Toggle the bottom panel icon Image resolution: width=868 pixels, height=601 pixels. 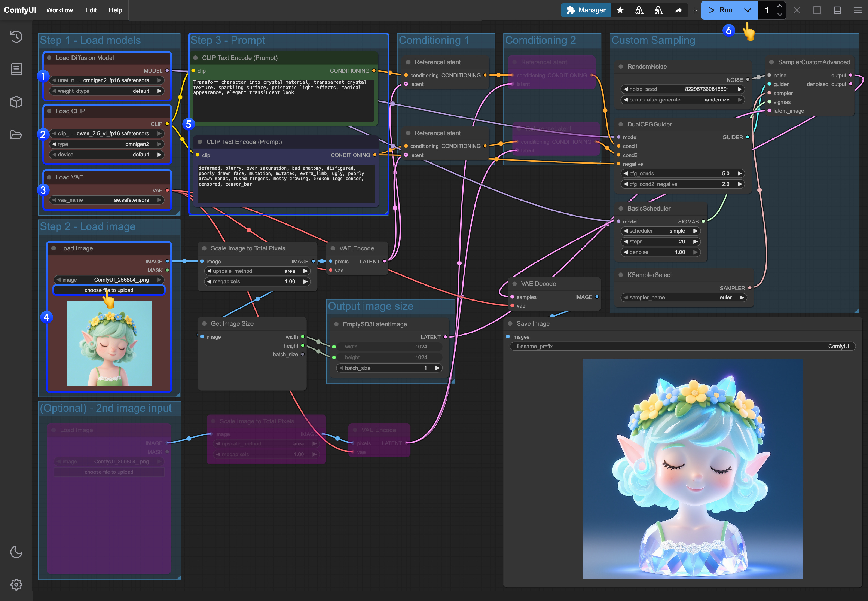click(837, 10)
